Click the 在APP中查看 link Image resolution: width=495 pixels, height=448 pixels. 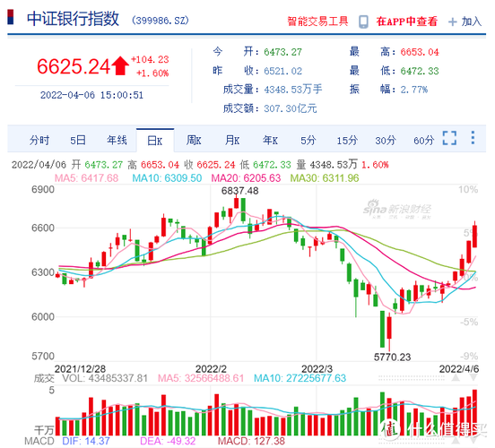(x=406, y=22)
